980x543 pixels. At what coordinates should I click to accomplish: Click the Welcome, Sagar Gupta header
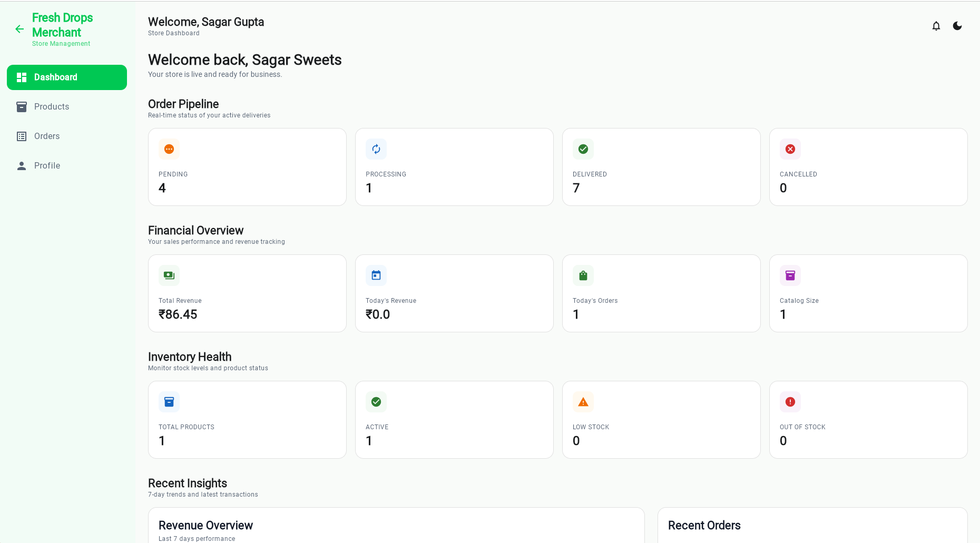point(206,22)
